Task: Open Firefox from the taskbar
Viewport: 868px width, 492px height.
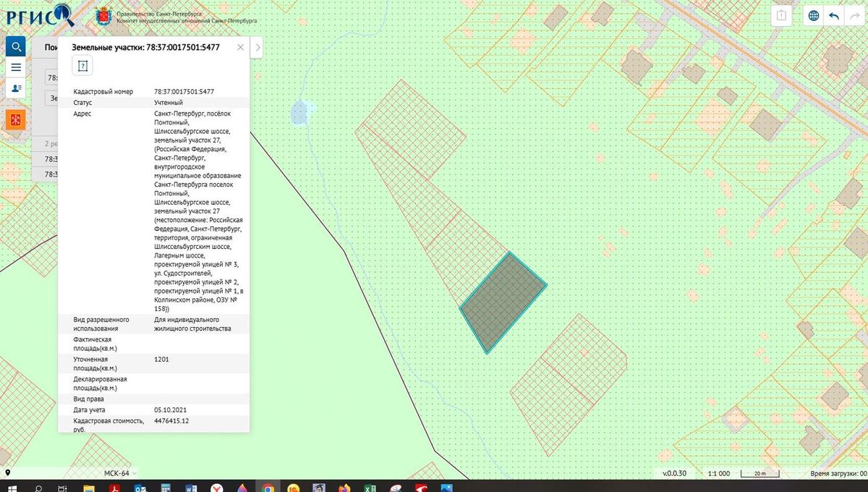Action: (344, 487)
